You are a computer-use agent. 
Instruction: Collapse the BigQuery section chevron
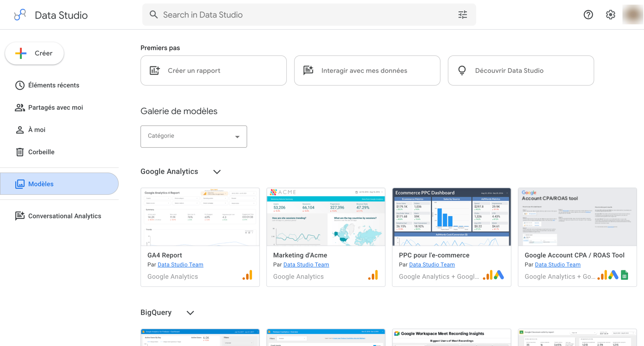[x=190, y=313]
